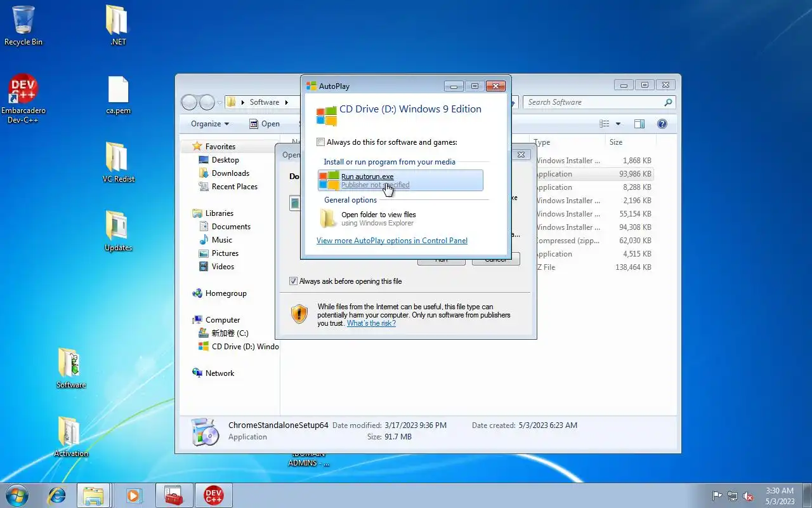The height and width of the screenshot is (508, 812).
Task: Open Documents library
Action: [x=231, y=227]
